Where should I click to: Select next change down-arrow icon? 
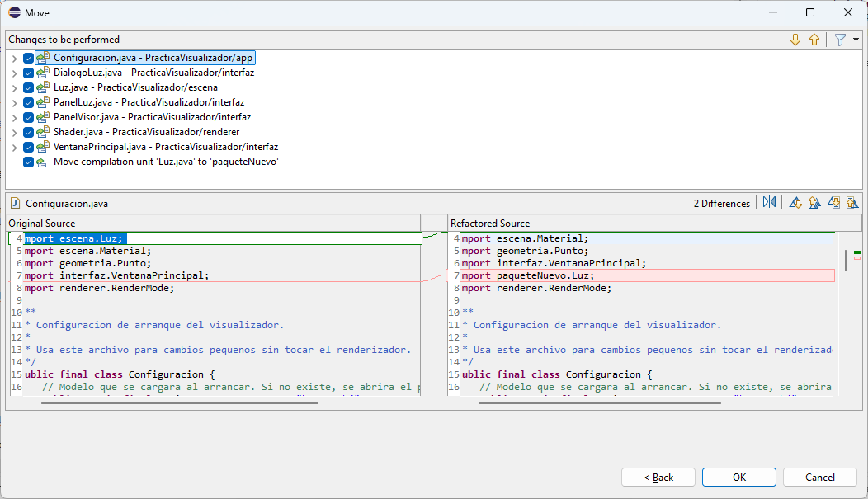click(x=795, y=40)
